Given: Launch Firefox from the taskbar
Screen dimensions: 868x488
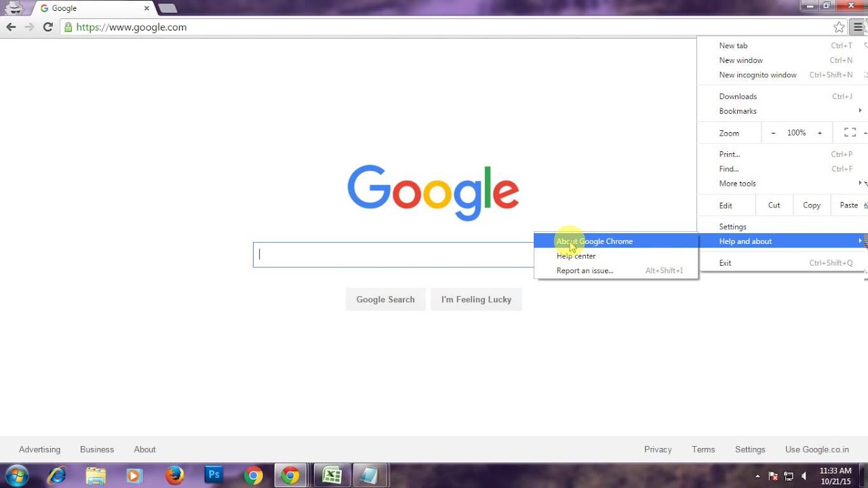Looking at the screenshot, I should click(174, 476).
